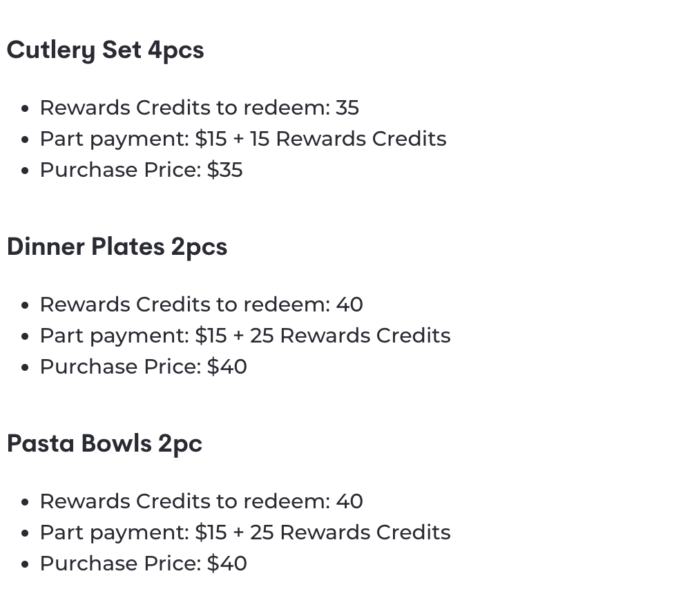The image size is (681, 616).
Task: Click 'Purchase Price: $35' text
Action: [x=141, y=170]
